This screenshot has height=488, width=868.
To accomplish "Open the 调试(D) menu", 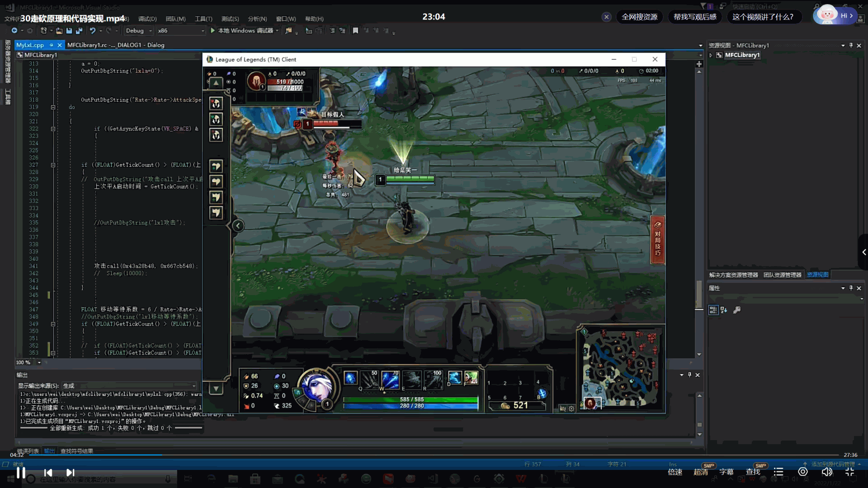I will coord(147,19).
